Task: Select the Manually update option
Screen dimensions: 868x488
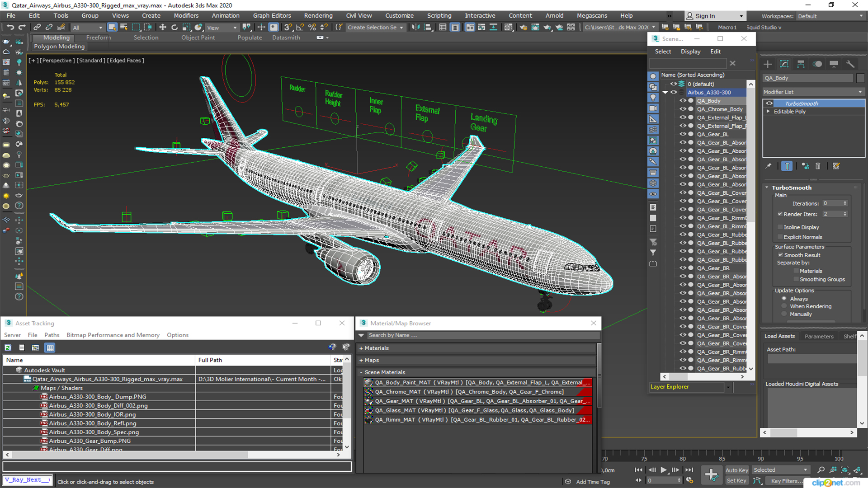Action: [784, 314]
